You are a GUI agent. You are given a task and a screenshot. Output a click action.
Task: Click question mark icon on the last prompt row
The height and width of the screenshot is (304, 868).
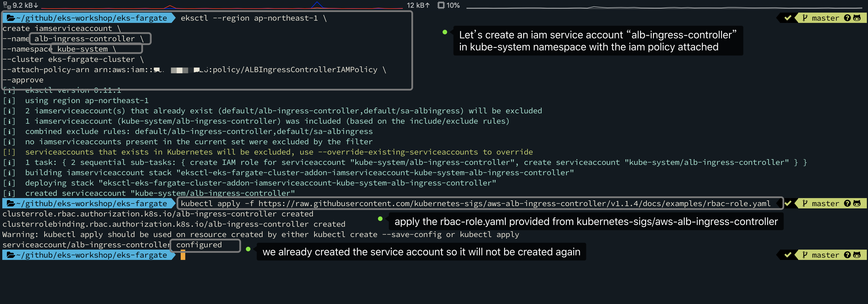pos(847,255)
